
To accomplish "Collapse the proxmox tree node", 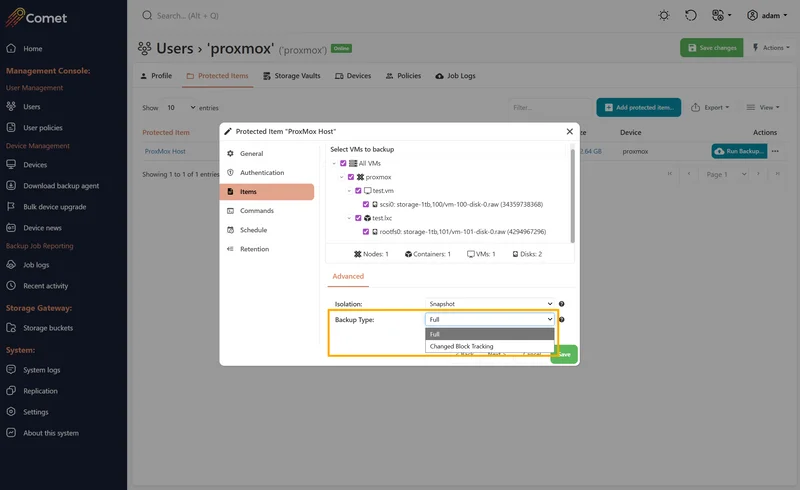I will (341, 177).
